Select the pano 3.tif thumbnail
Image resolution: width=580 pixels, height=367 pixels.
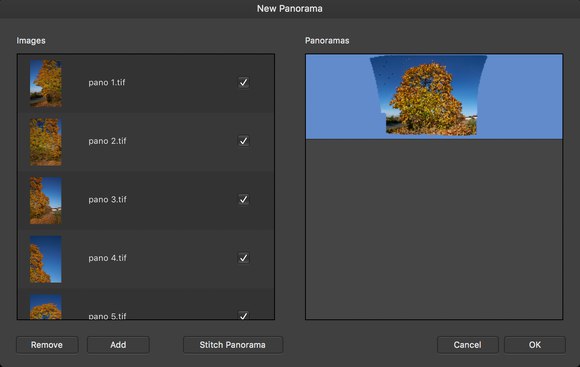pos(46,201)
